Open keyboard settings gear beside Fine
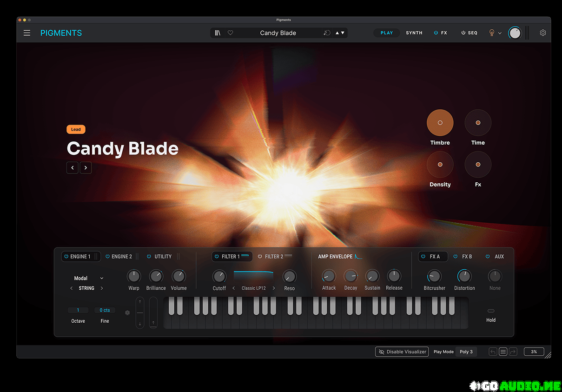This screenshot has height=392, width=562. point(127,313)
